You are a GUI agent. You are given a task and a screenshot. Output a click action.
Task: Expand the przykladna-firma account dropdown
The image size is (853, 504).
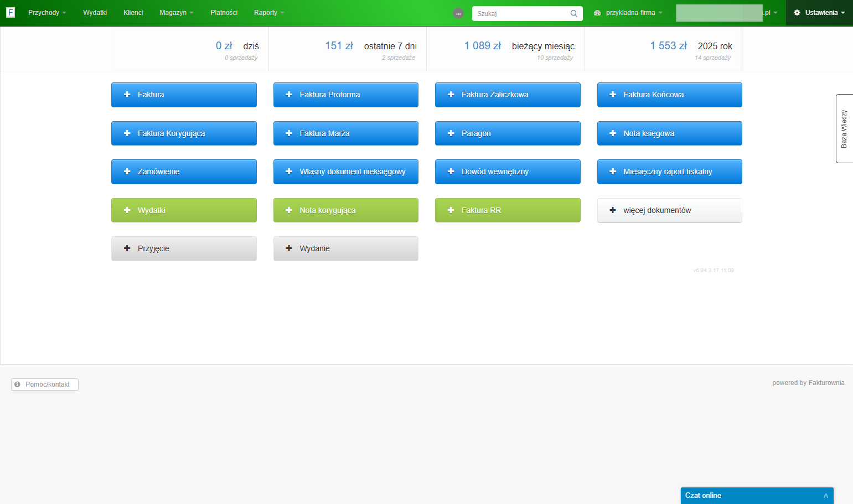pyautogui.click(x=628, y=13)
